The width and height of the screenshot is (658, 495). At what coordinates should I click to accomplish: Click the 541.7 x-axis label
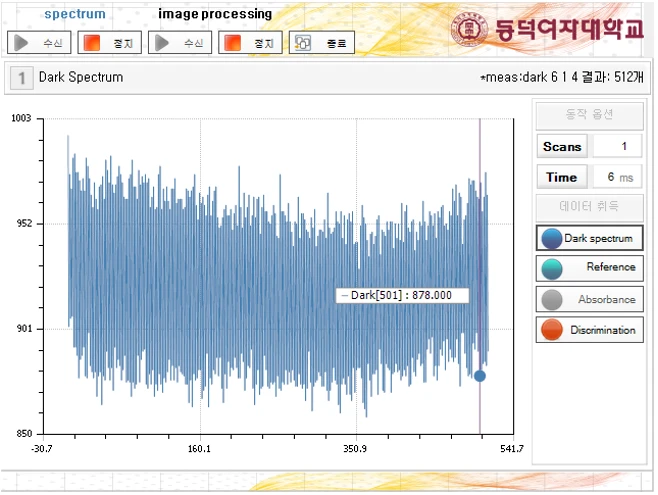[x=512, y=449]
